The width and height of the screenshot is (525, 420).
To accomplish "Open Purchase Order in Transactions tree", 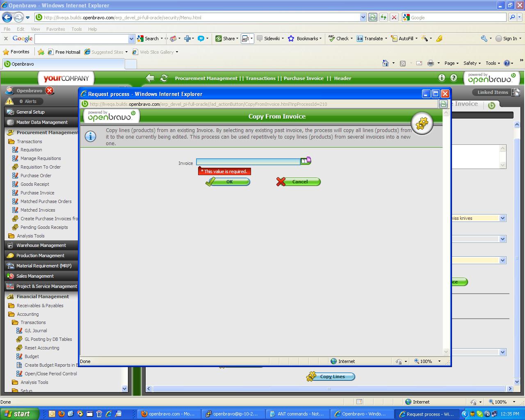I will pyautogui.click(x=36, y=176).
